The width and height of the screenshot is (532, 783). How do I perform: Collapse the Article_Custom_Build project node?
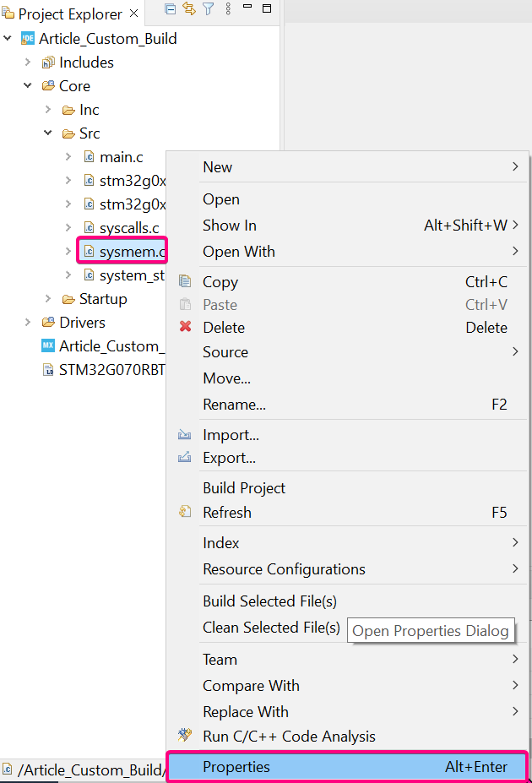tap(8, 38)
